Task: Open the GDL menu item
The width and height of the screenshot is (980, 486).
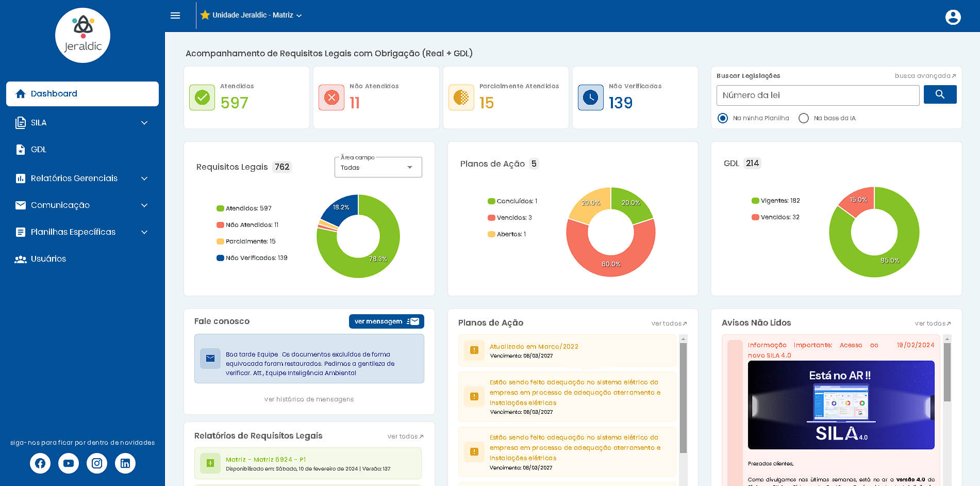Action: tap(82, 150)
